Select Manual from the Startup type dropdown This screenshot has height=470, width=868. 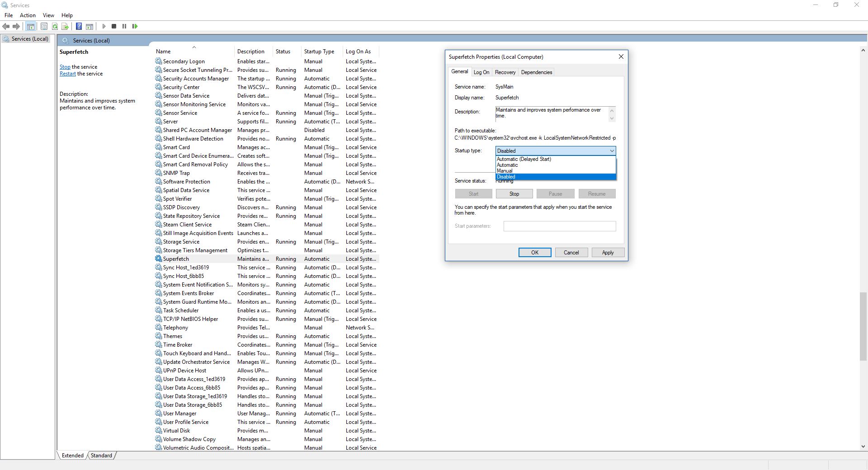(505, 171)
